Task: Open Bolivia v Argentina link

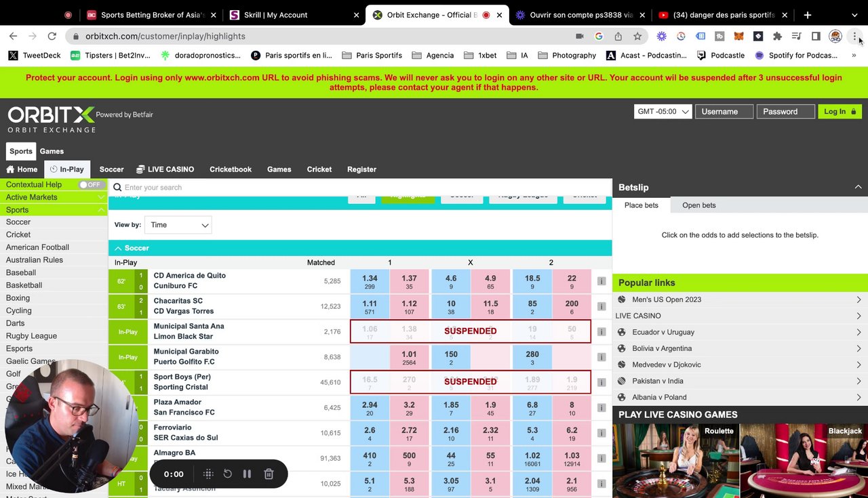Action: [662, 348]
